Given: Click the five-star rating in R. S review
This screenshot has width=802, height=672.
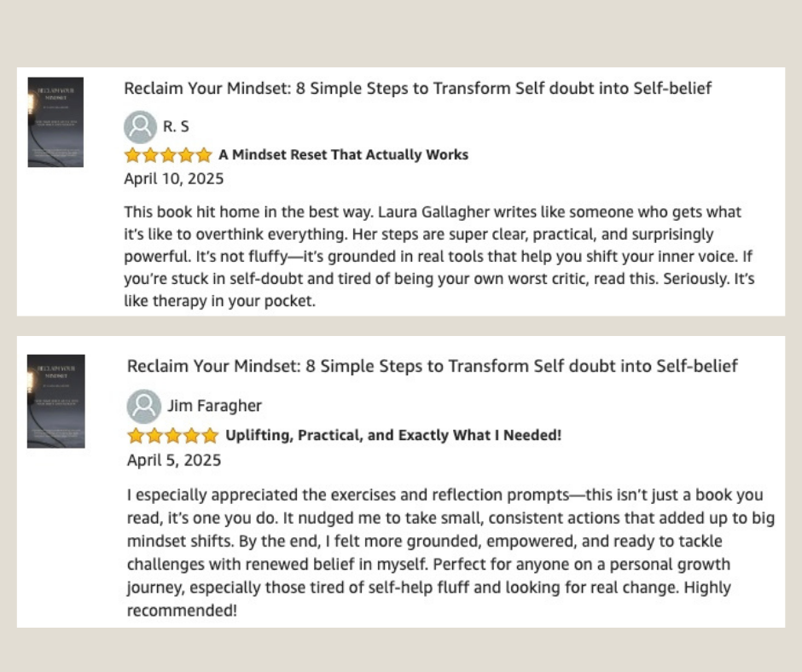Looking at the screenshot, I should 168,155.
